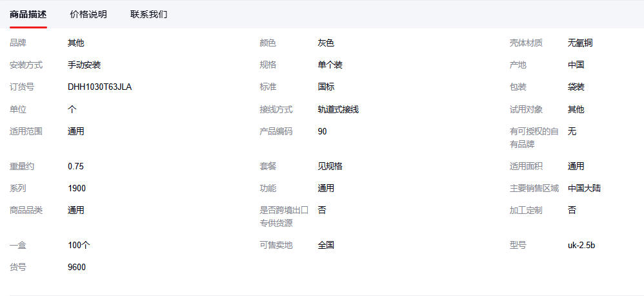Click the 国标 standard value

pos(326,87)
